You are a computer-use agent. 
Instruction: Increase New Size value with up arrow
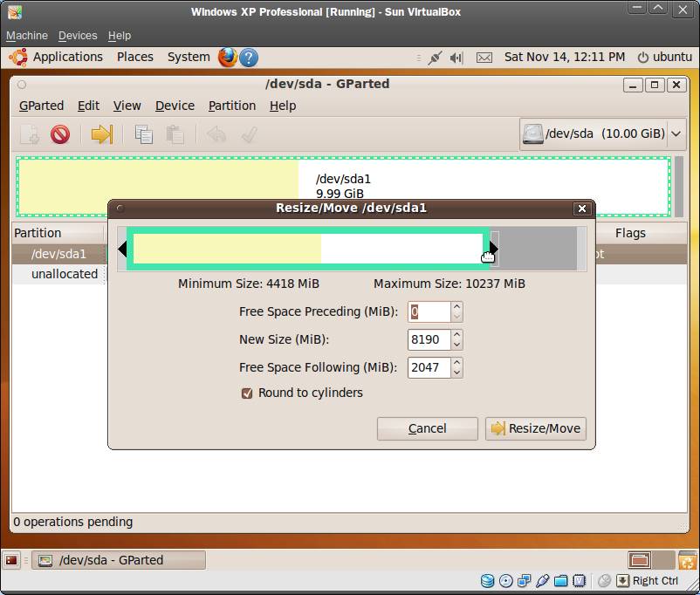pyautogui.click(x=456, y=334)
